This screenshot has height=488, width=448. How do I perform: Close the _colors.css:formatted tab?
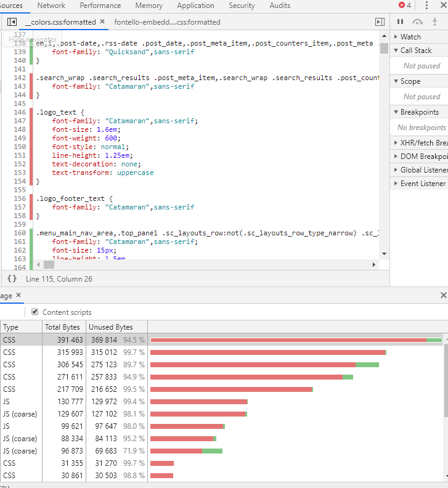point(102,22)
